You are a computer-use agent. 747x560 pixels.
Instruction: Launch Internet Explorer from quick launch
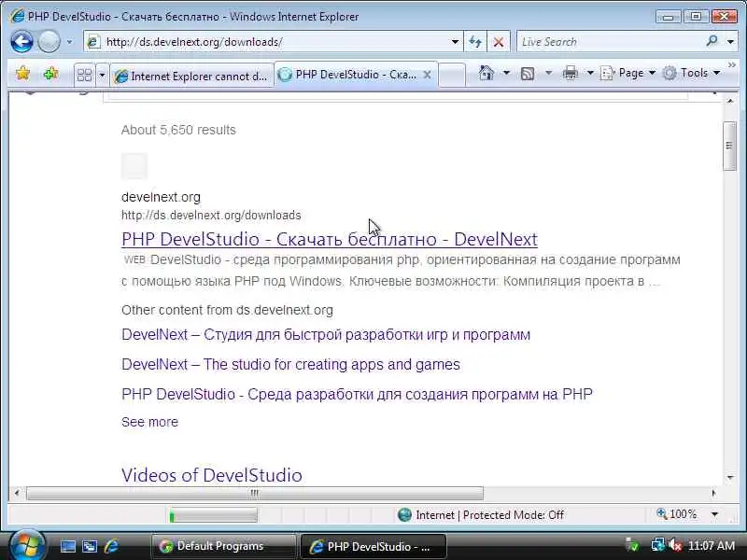111,546
